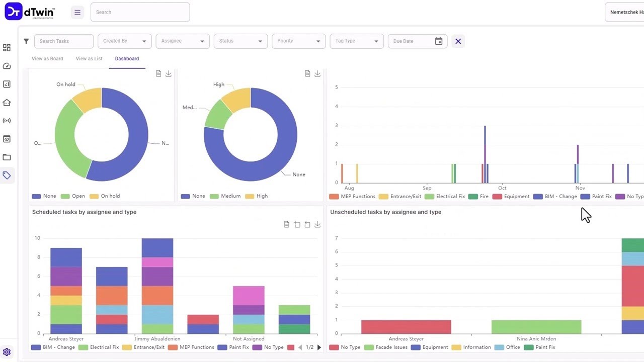Open the grid dashboard icon in sidebar
This screenshot has width=644, height=362.
tap(7, 48)
